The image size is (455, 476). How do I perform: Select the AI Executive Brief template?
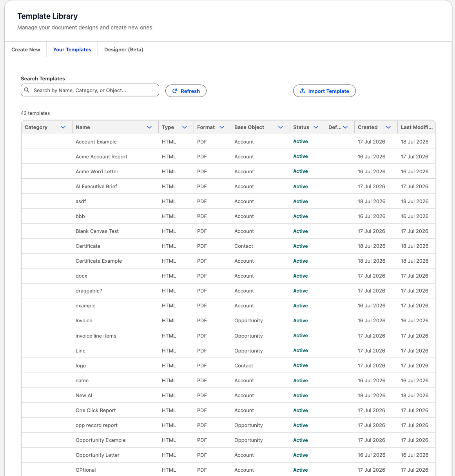pos(96,186)
